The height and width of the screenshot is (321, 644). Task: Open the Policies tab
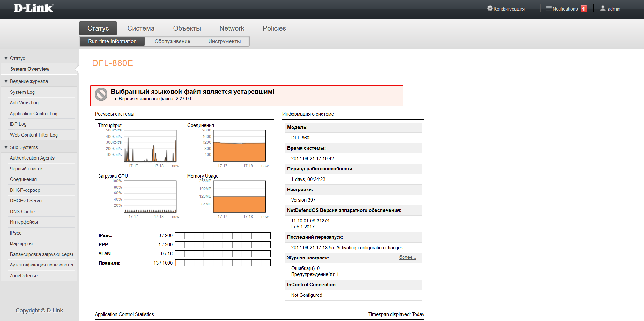(274, 28)
